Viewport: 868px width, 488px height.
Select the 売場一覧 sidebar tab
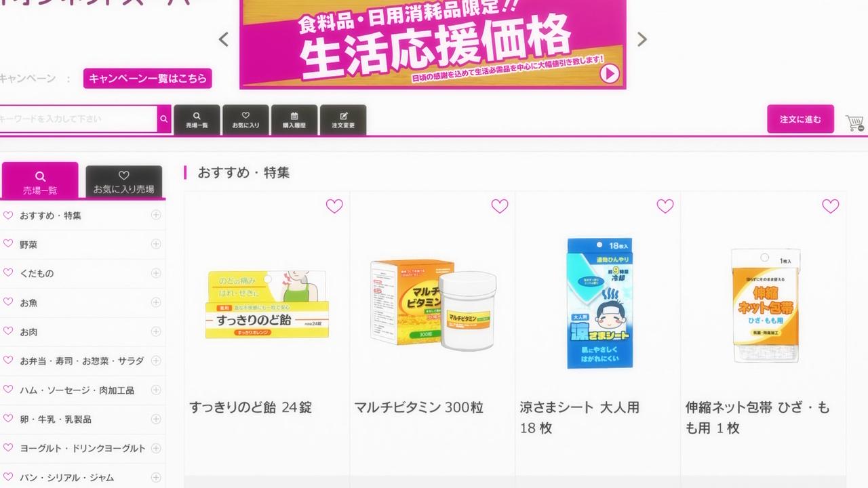click(40, 181)
